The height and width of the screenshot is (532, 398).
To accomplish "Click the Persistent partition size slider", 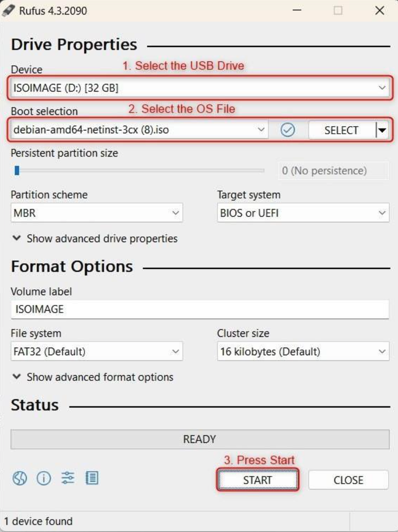I will pyautogui.click(x=140, y=171).
